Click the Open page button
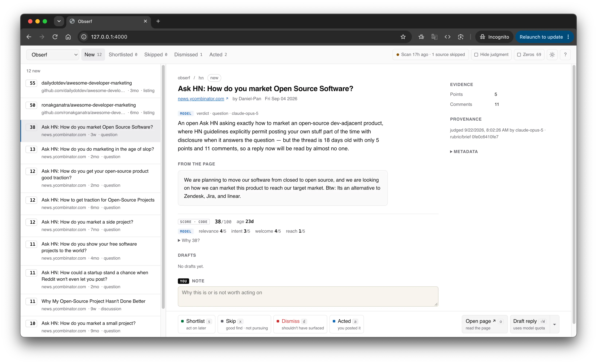The height and width of the screenshot is (364, 597). coord(485,324)
